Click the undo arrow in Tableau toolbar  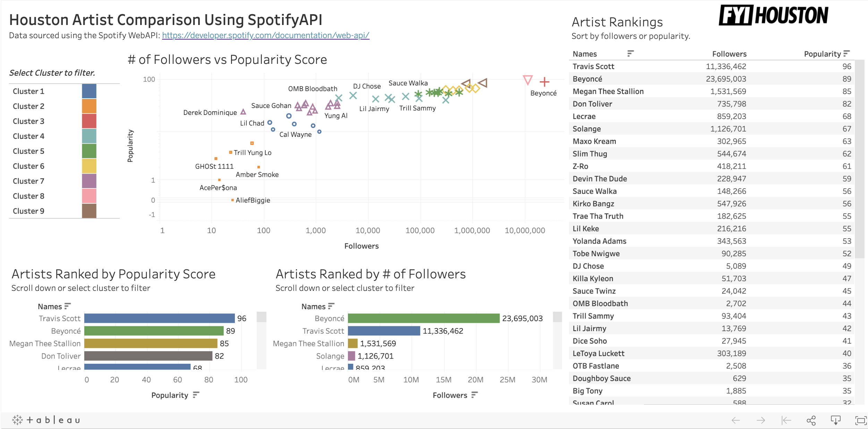[x=735, y=420]
